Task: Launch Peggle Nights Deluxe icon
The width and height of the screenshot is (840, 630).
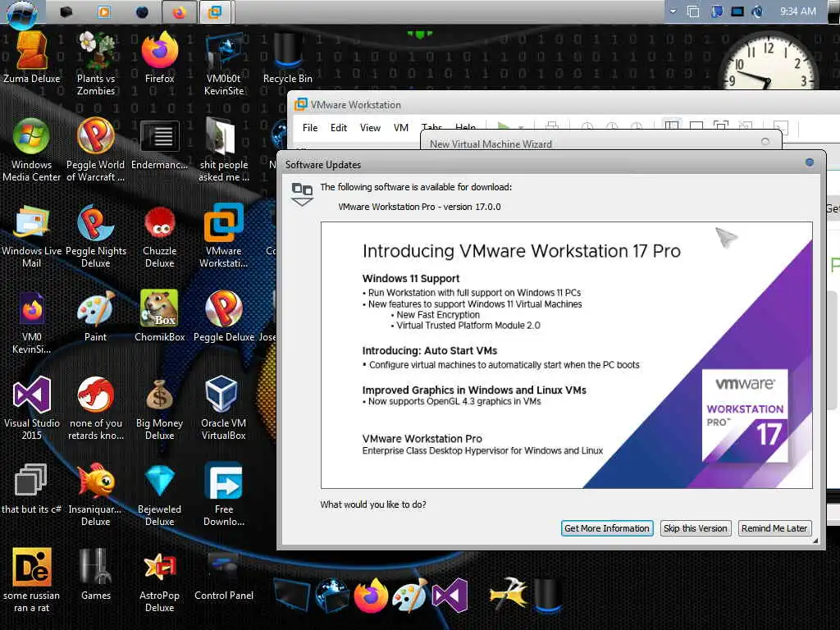Action: coord(96,235)
